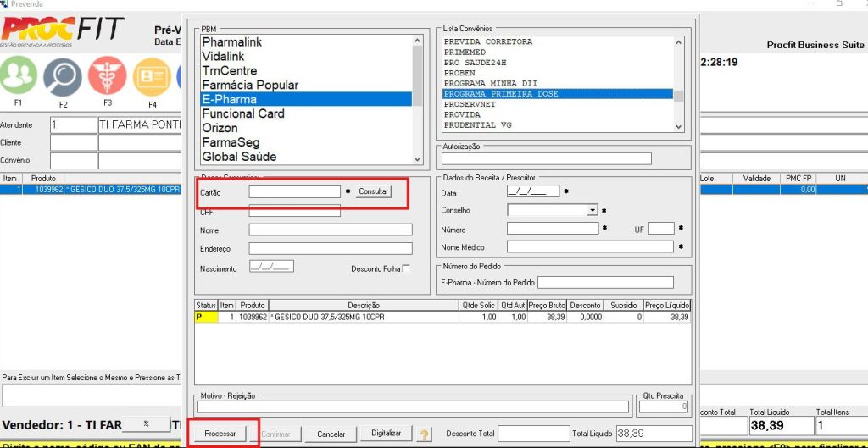Click the Digitalizar button
Viewport: 868px width, 448px height.
tap(387, 434)
